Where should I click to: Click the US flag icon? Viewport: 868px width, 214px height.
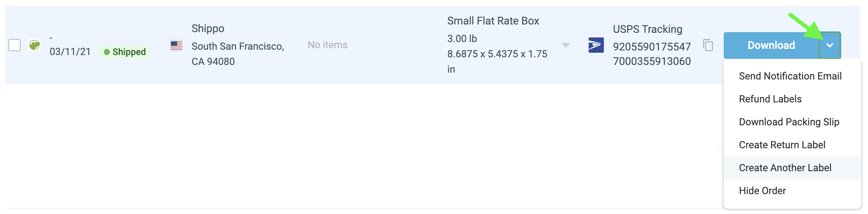tap(176, 46)
